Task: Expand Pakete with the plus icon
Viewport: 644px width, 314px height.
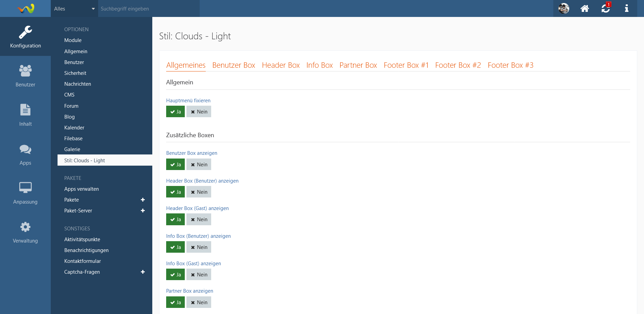Action: [143, 200]
